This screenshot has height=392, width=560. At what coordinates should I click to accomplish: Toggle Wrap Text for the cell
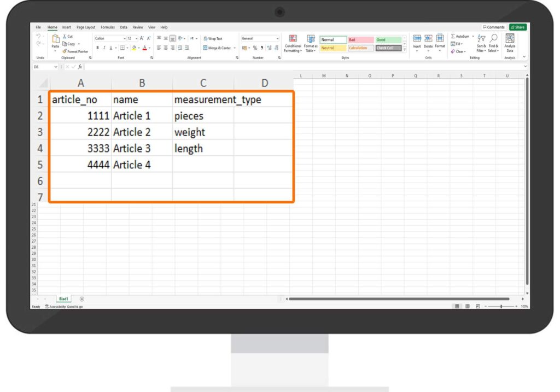pos(212,39)
